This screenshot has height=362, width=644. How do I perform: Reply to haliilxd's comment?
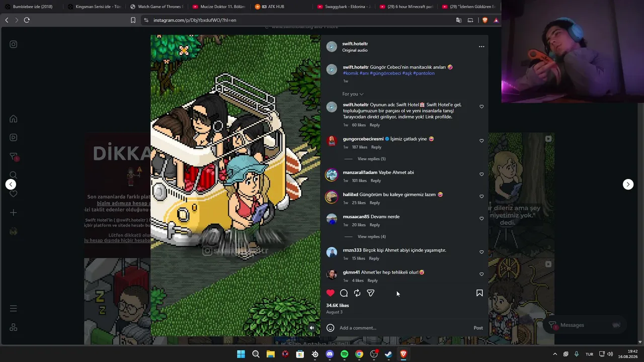(x=375, y=203)
